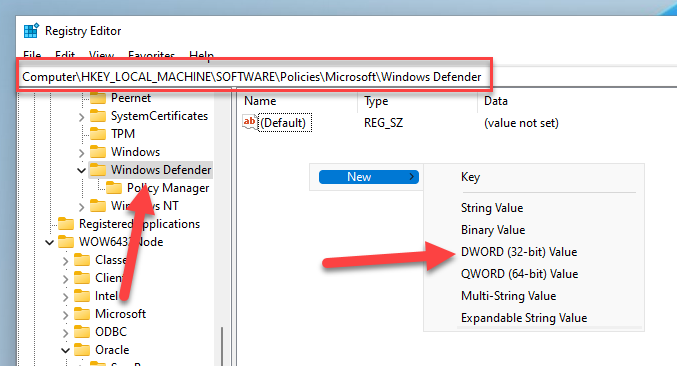Select the Windows Defender tree label
Viewport: 677px width, 366px height.
pyautogui.click(x=161, y=170)
